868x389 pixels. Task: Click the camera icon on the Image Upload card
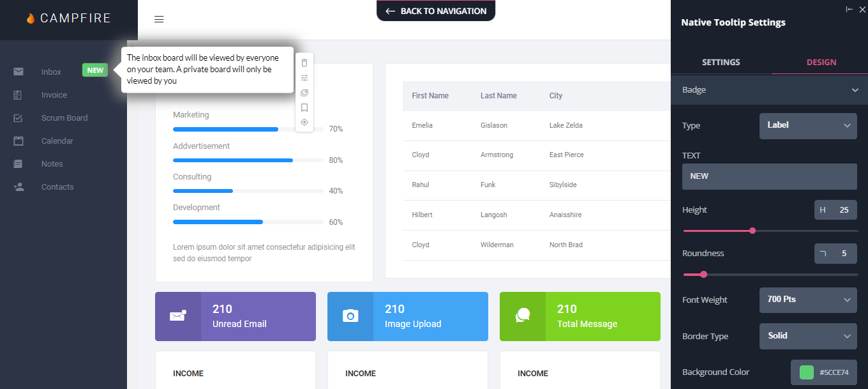350,316
